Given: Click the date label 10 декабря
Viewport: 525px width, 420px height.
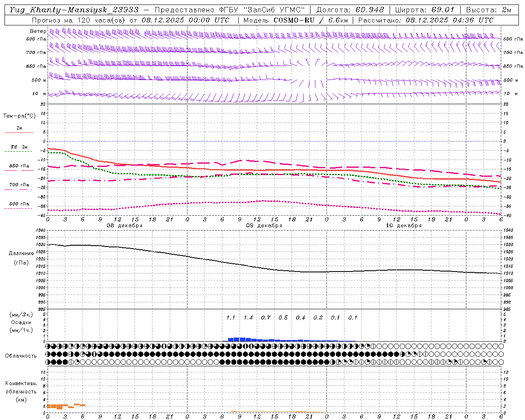Looking at the screenshot, I should [403, 226].
